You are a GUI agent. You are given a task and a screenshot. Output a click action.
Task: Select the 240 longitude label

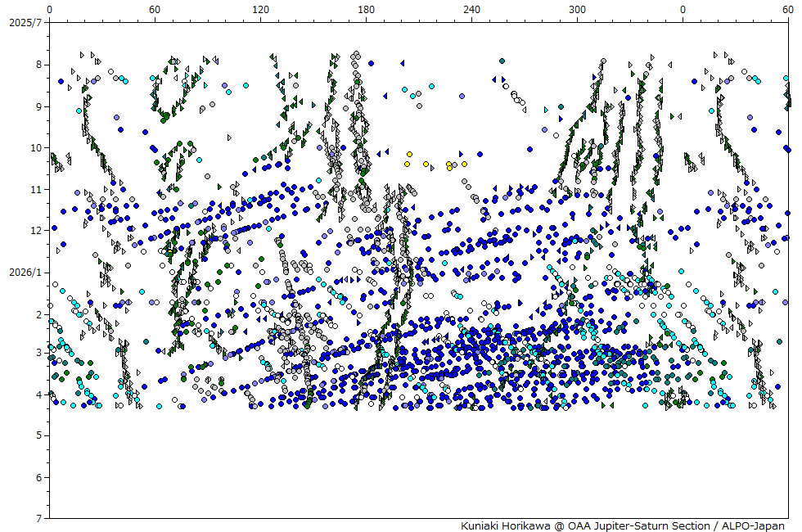tap(471, 9)
